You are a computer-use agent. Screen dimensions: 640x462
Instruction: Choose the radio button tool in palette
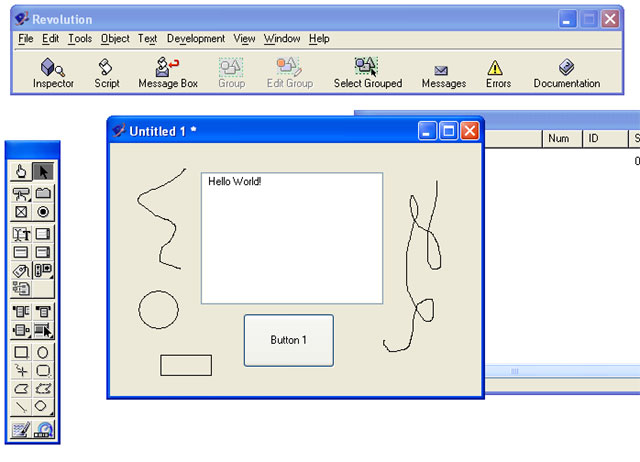click(x=43, y=212)
